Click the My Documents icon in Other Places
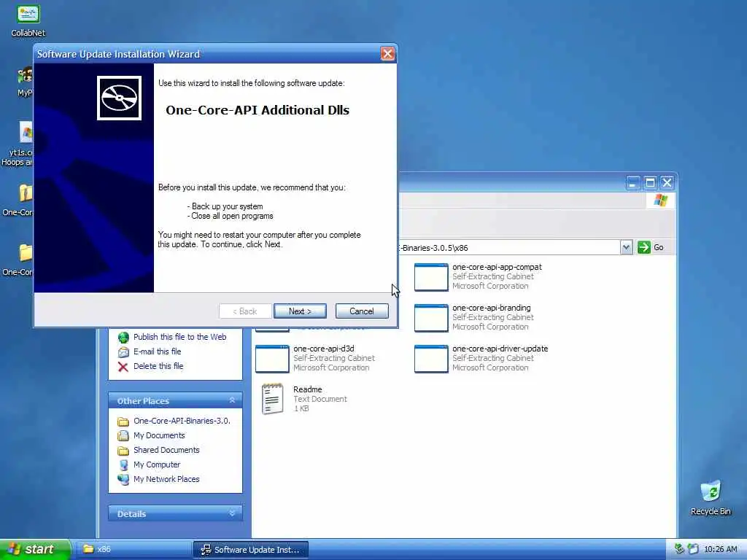The width and height of the screenshot is (747, 560). [x=123, y=436]
